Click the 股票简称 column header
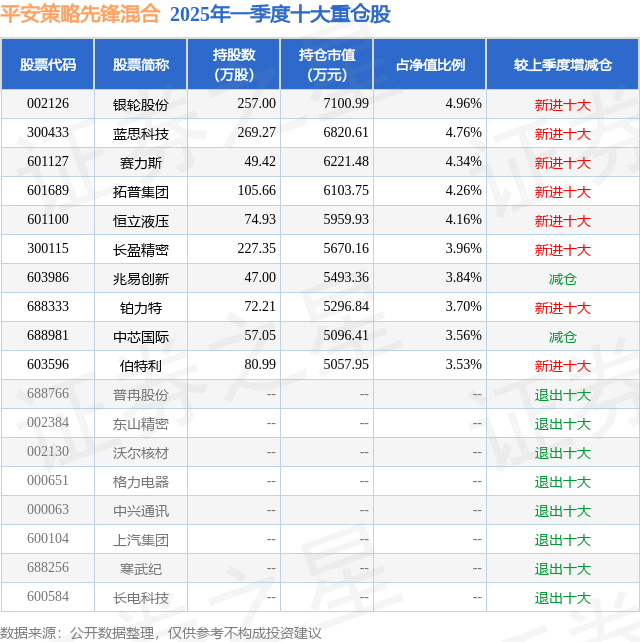Screen dimensions: 640x642 pos(141,65)
